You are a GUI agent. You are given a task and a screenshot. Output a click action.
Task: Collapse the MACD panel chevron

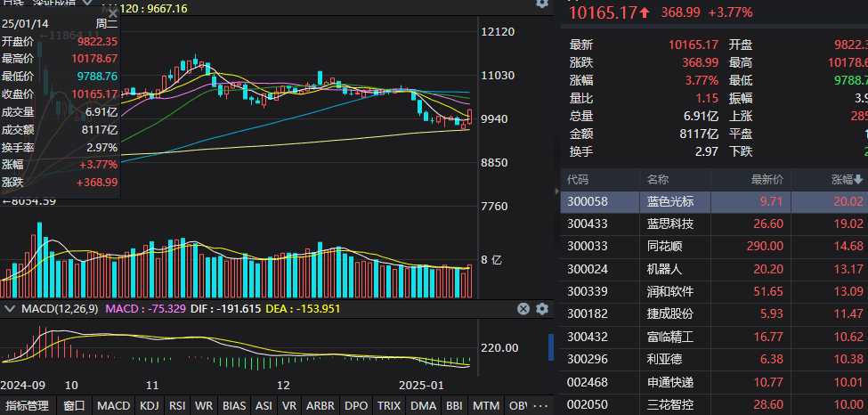tap(12, 309)
